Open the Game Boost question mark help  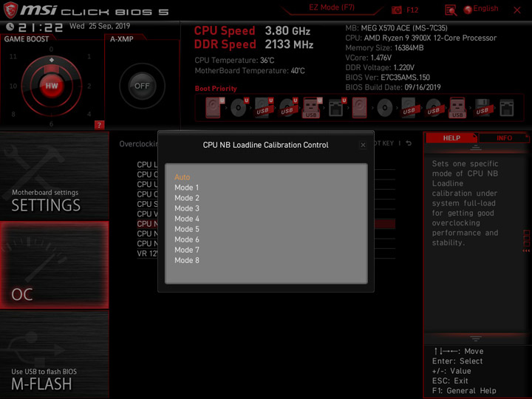(x=99, y=125)
